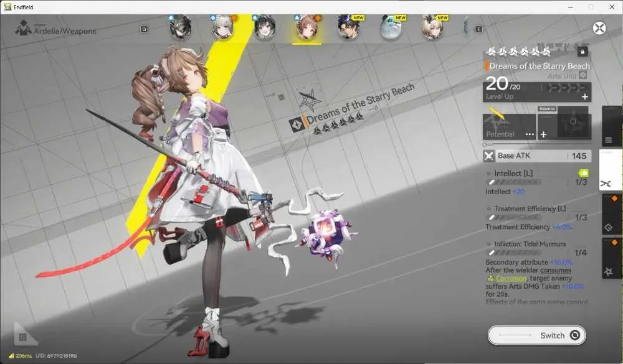
Task: Click the Base ATK 145 stat value
Action: click(579, 156)
